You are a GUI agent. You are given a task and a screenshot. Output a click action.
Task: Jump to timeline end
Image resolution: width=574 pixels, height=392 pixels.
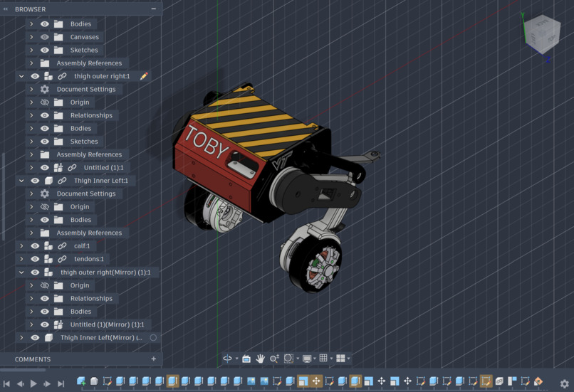tap(61, 383)
